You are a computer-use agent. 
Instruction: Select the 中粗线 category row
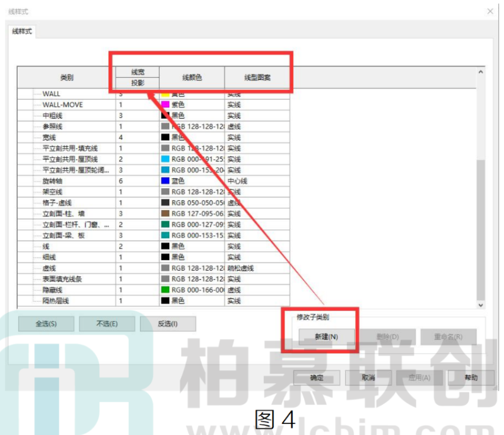click(x=52, y=115)
